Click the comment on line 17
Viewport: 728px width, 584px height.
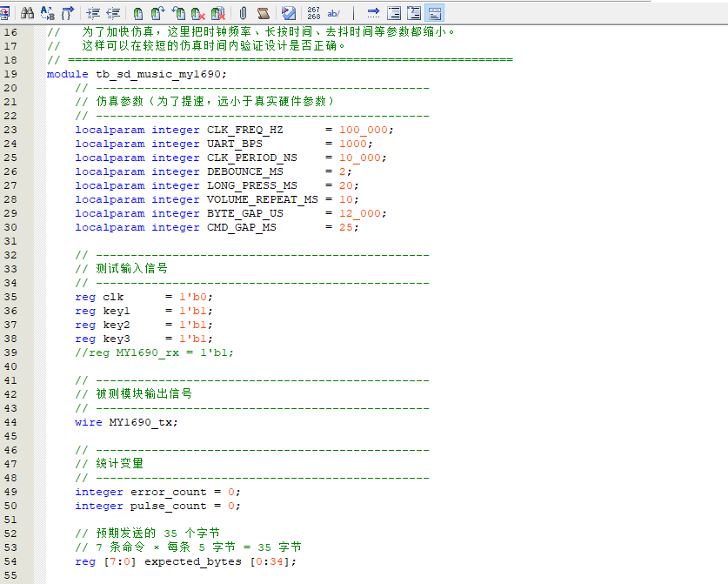(x=196, y=45)
